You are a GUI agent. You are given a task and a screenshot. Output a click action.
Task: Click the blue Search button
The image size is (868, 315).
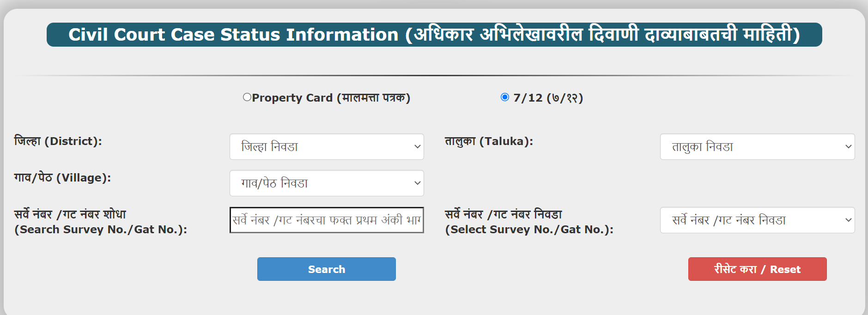point(326,269)
